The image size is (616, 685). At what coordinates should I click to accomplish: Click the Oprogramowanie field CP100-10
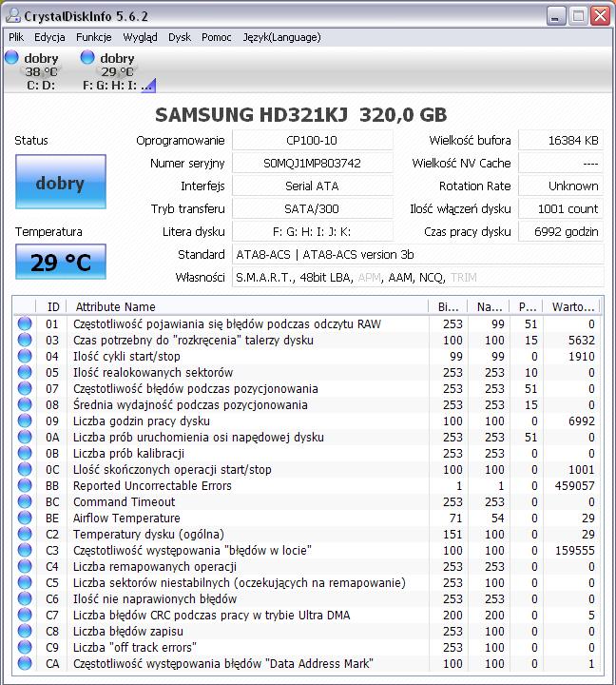coord(312,140)
